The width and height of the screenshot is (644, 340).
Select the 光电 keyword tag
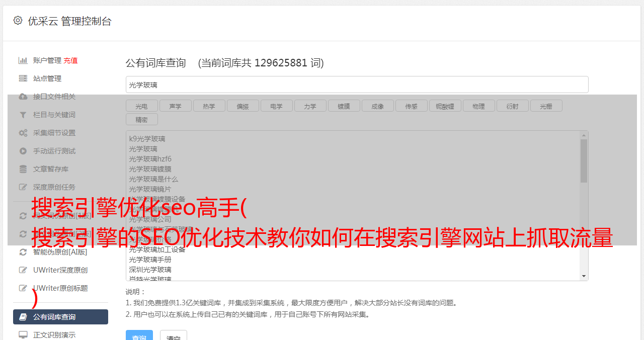(x=141, y=106)
